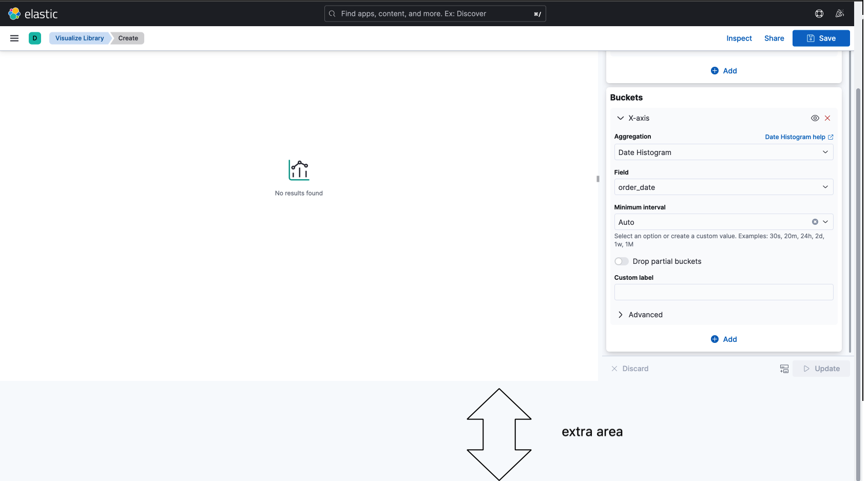868x481 pixels.
Task: Open Date Histogram help link
Action: pyautogui.click(x=799, y=137)
